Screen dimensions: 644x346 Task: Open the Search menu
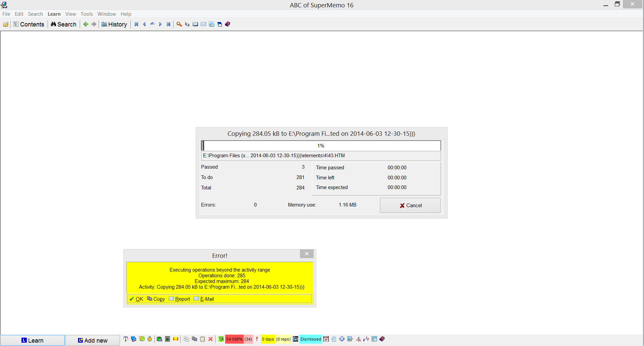coord(36,14)
